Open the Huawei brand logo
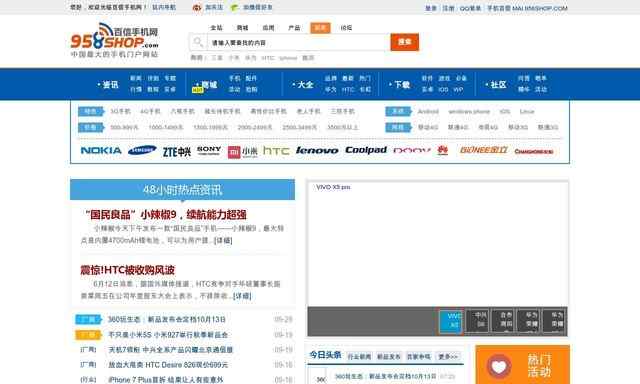 pyautogui.click(x=442, y=151)
